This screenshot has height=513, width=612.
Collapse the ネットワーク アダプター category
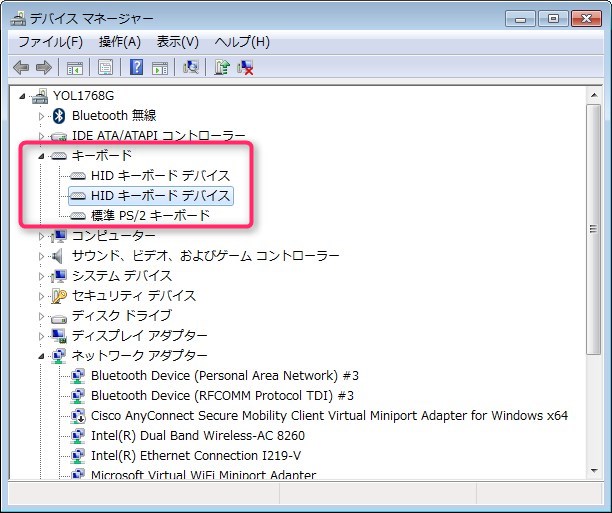[41, 356]
